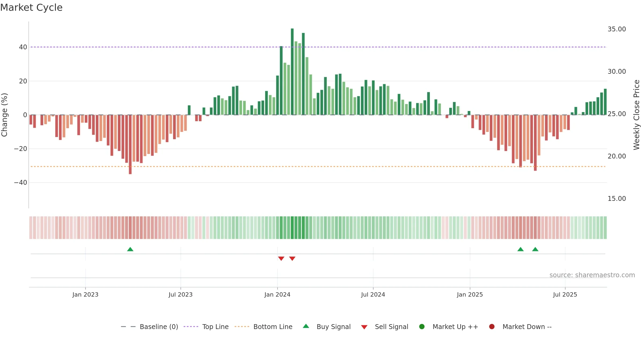Click the source: sharemaestro.com text

pos(592,275)
